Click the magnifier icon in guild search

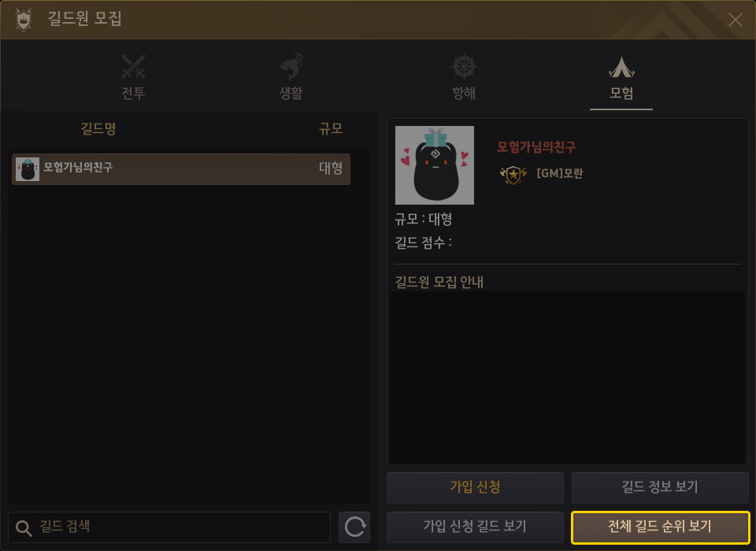(24, 528)
